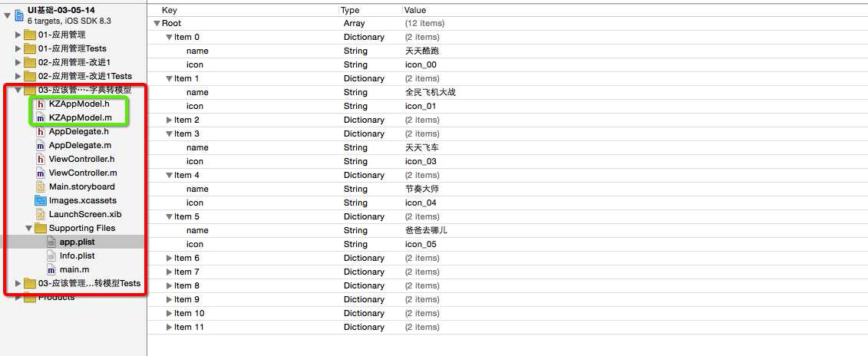This screenshot has width=868, height=356.
Task: Click the Images.xcassets asset catalog icon
Action: tap(41, 200)
